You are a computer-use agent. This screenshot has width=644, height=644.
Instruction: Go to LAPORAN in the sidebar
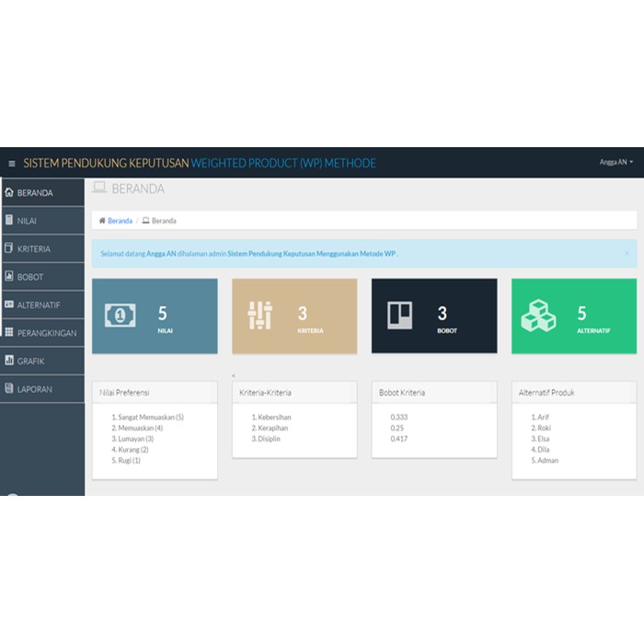pos(42,388)
